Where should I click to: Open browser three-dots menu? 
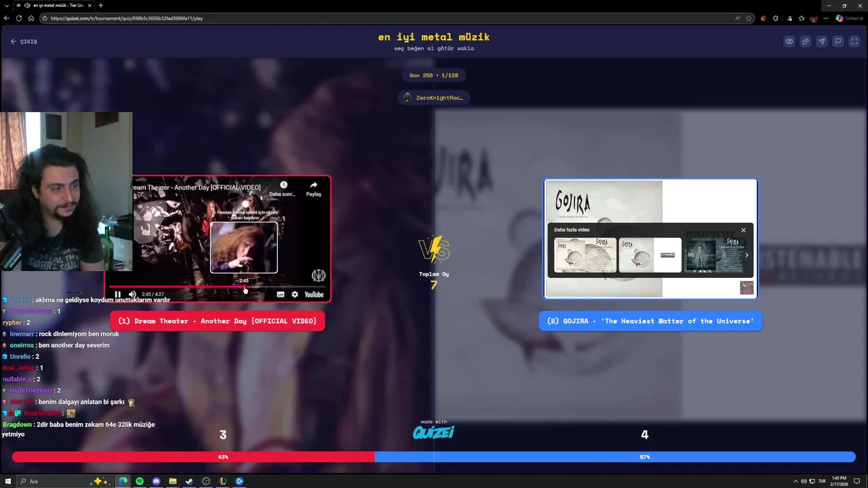(x=826, y=18)
